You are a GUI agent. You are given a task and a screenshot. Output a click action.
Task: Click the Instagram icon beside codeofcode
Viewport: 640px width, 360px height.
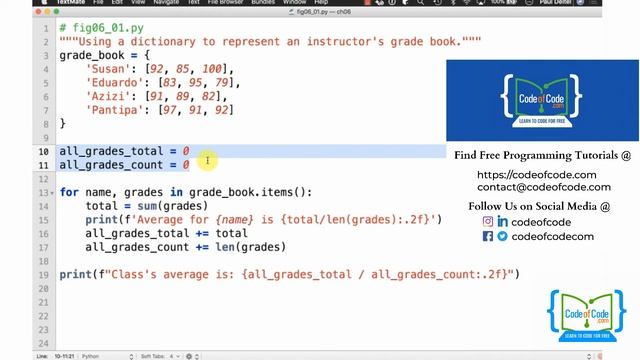488,222
